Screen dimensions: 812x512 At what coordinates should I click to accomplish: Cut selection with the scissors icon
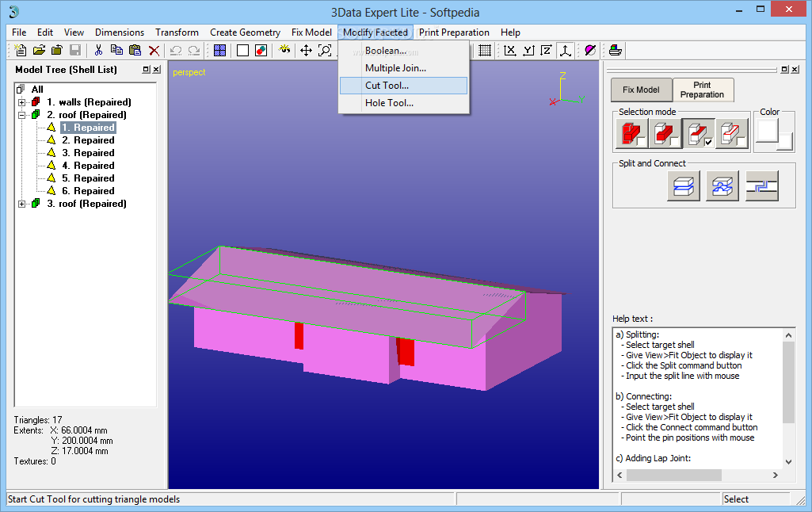[x=98, y=50]
